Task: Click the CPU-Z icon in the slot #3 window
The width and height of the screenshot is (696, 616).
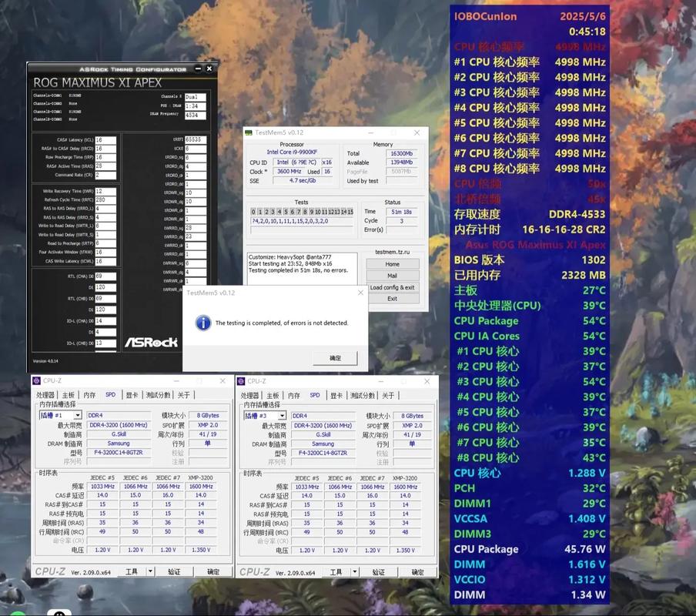Action: [x=242, y=380]
